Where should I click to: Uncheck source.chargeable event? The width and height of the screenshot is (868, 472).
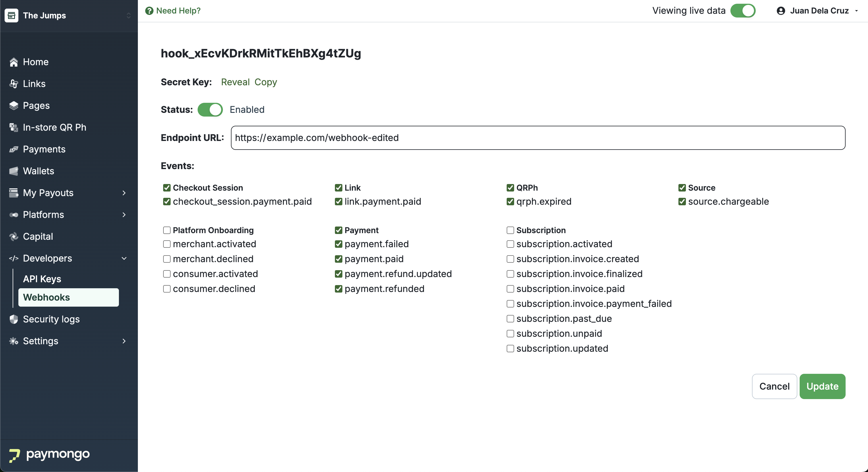click(682, 202)
